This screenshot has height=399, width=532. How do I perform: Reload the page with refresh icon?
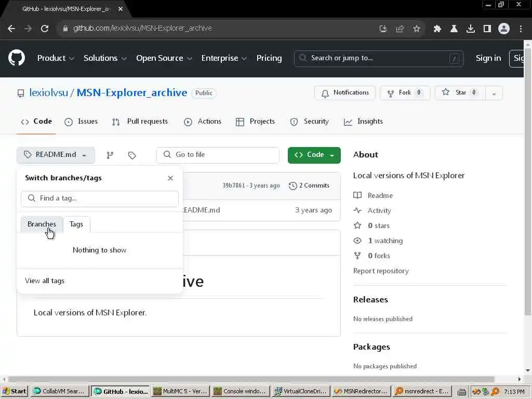45,29
